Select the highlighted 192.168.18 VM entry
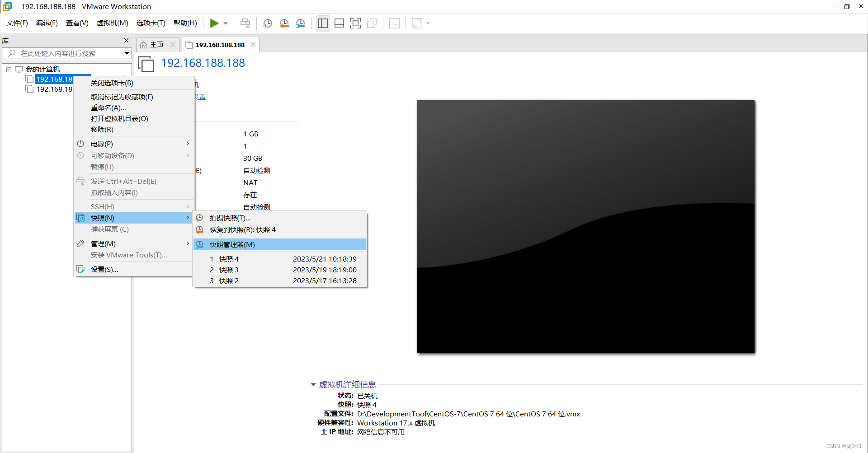The width and height of the screenshot is (868, 453). [x=54, y=79]
